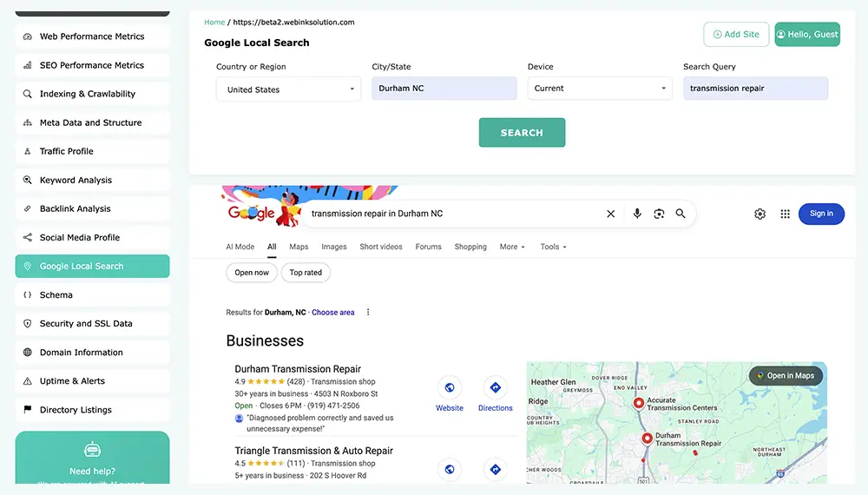Open the Google apps grid icon
This screenshot has height=495, width=868.
pos(786,214)
